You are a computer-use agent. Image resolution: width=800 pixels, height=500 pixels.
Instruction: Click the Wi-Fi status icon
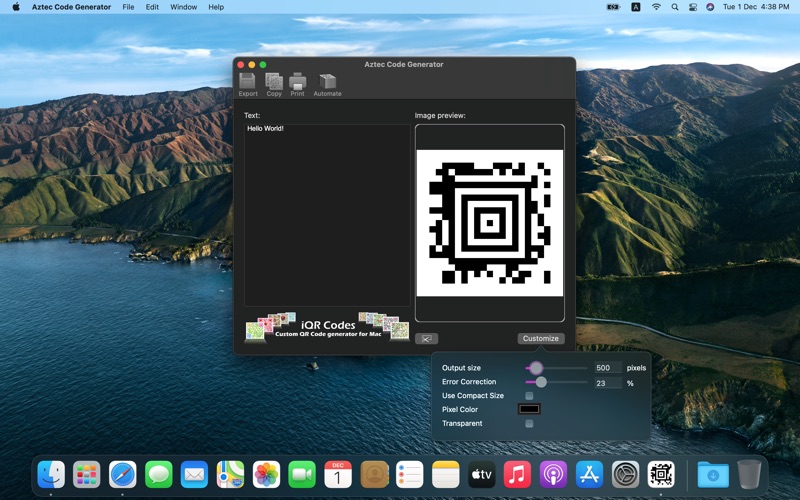click(x=656, y=7)
